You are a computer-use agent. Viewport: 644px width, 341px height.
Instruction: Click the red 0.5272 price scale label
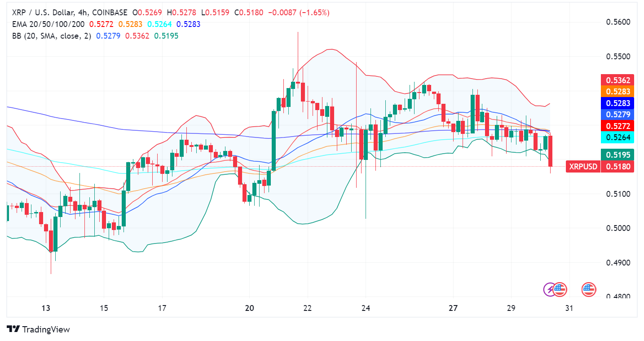pyautogui.click(x=618, y=126)
